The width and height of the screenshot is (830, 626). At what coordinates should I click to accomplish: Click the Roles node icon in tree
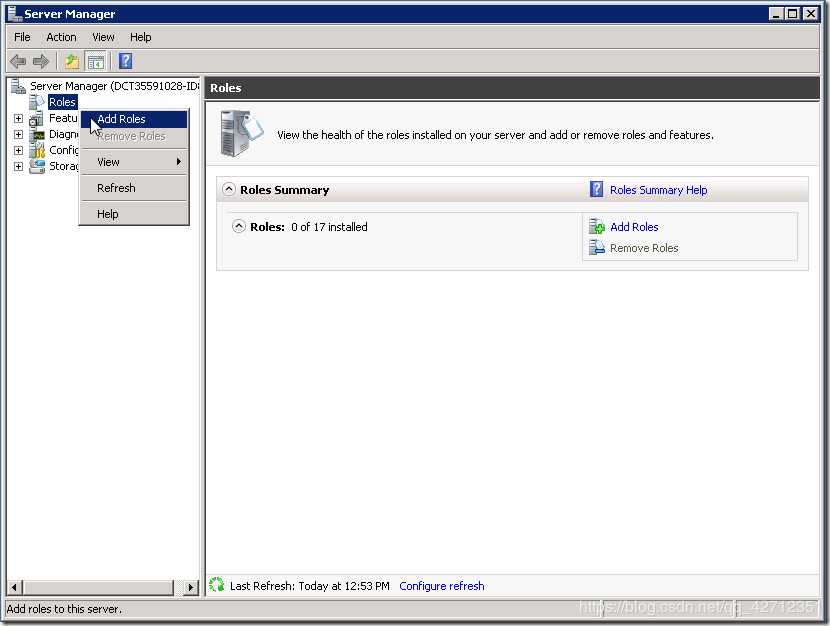point(37,102)
